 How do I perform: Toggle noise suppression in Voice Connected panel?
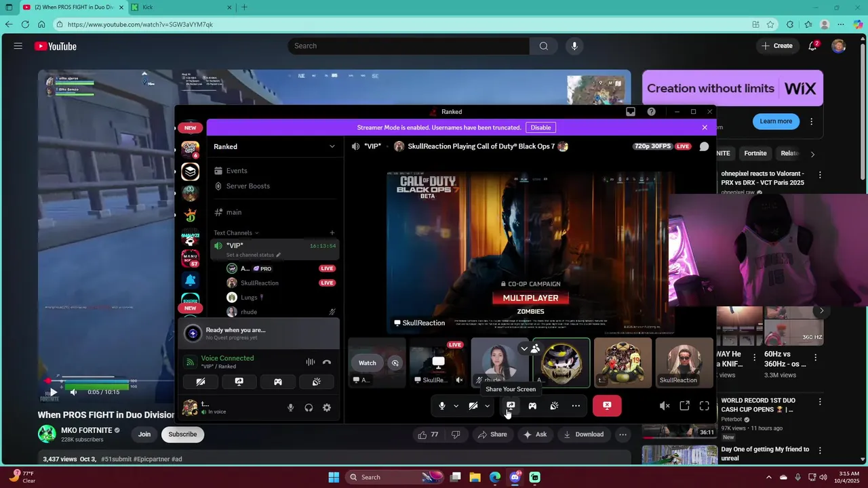(311, 362)
